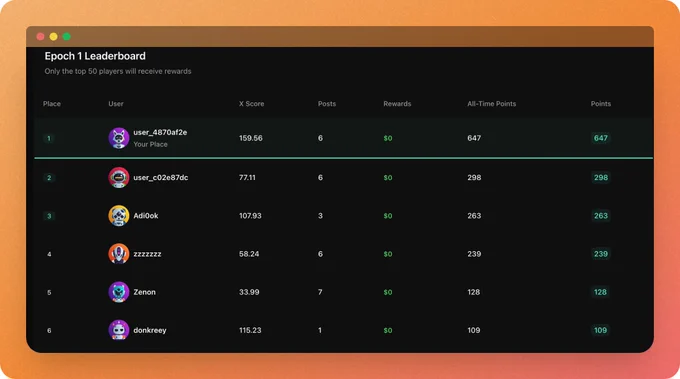This screenshot has width=680, height=379.
Task: Sort by the Posts column header
Action: coord(327,104)
